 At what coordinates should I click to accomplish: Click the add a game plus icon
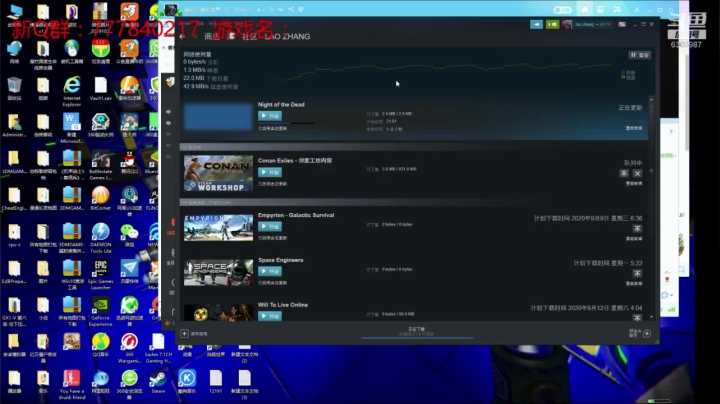pyautogui.click(x=185, y=334)
